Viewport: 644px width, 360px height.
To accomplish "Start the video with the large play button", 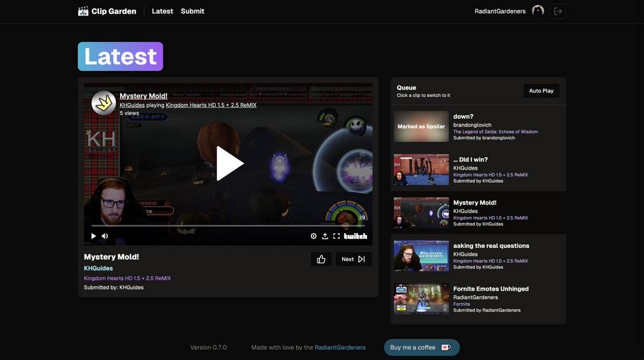I will [x=229, y=164].
